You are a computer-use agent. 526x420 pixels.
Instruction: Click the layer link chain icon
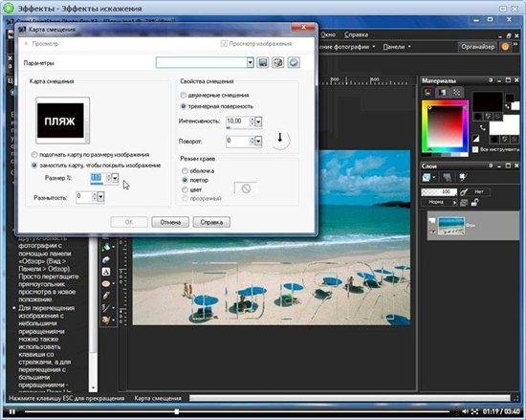click(x=464, y=192)
